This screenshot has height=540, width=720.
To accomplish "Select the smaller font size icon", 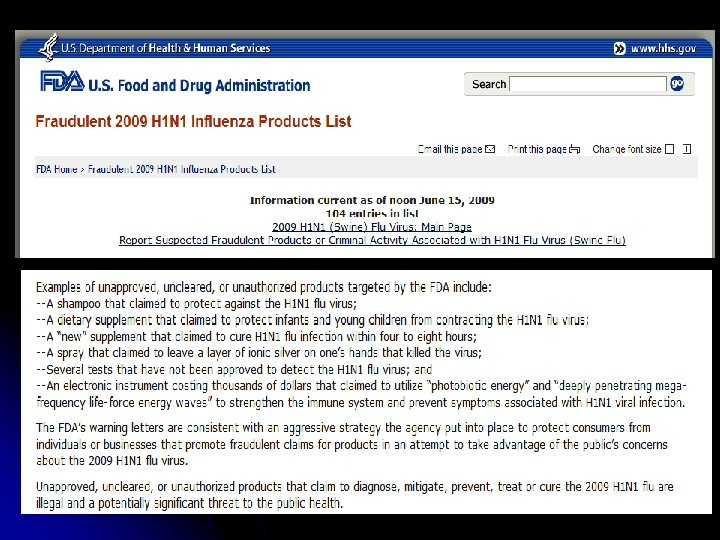I will tap(670, 149).
